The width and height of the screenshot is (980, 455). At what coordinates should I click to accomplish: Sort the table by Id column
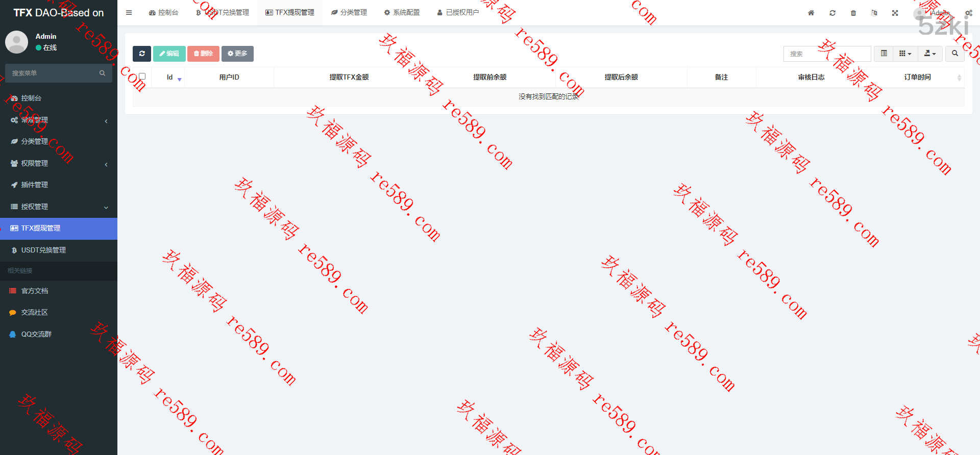pyautogui.click(x=170, y=78)
